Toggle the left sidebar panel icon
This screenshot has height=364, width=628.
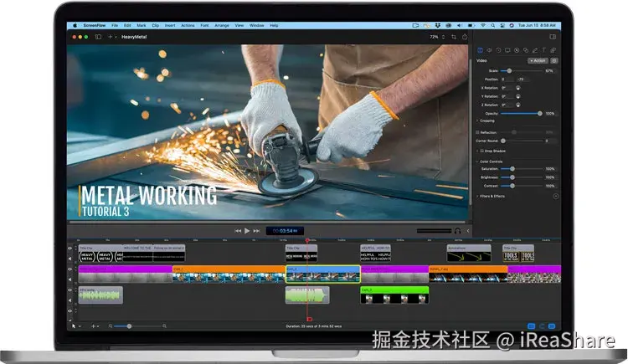click(x=98, y=37)
